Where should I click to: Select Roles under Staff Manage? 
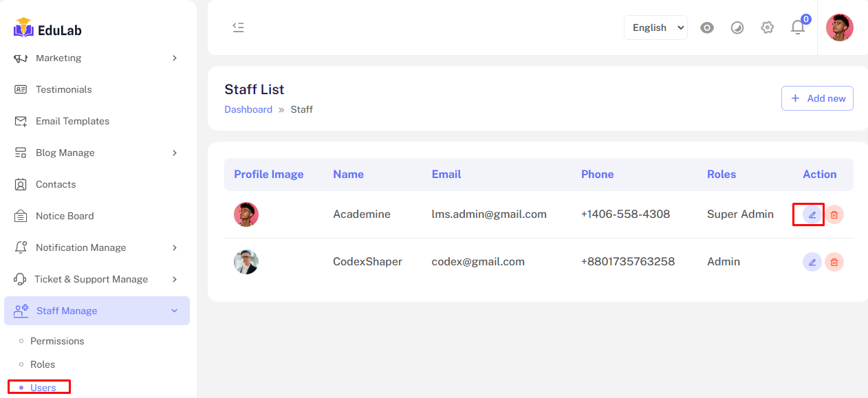coord(43,364)
